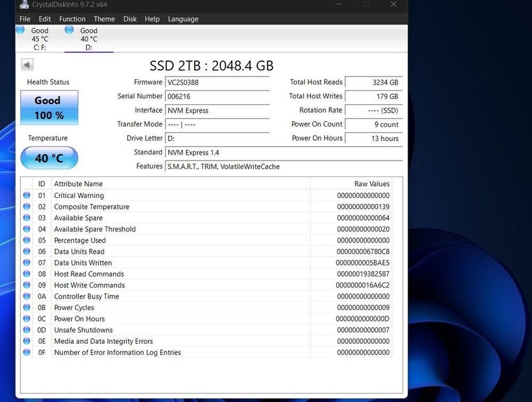Image resolution: width=532 pixels, height=402 pixels.
Task: Open the Edit menu
Action: pos(44,19)
